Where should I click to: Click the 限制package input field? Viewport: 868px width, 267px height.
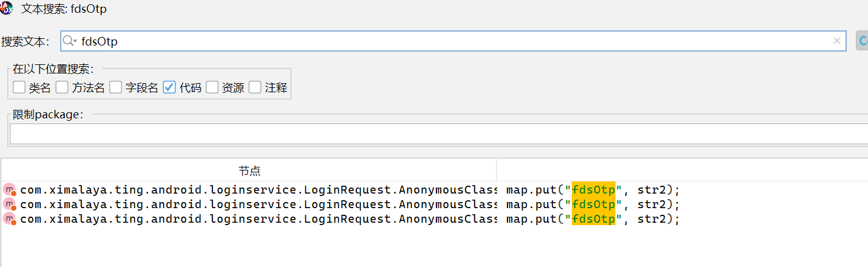point(437,133)
